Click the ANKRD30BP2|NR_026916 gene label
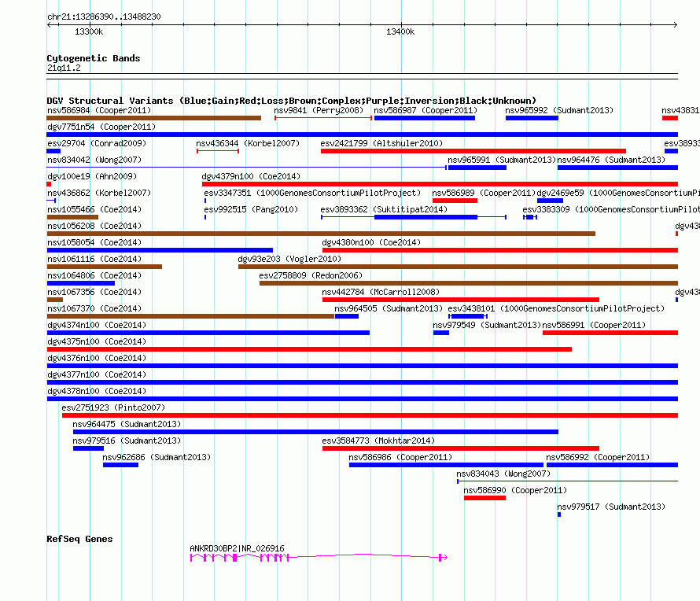Screen dimensions: 700x601 pos(237,548)
